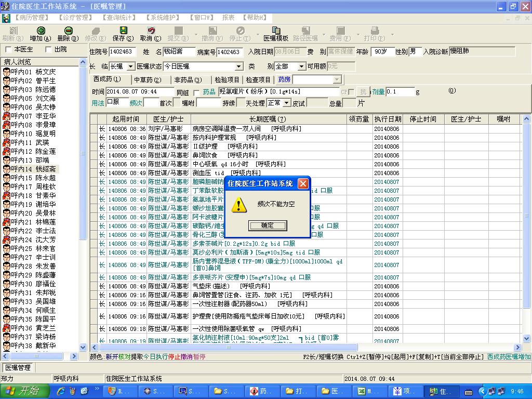Click 确定 button in the dialog

click(268, 225)
